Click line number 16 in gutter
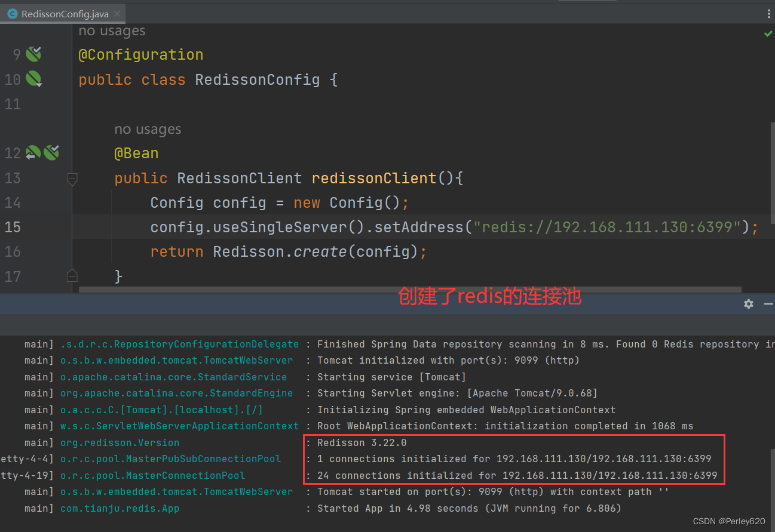This screenshot has width=775, height=532. [13, 252]
